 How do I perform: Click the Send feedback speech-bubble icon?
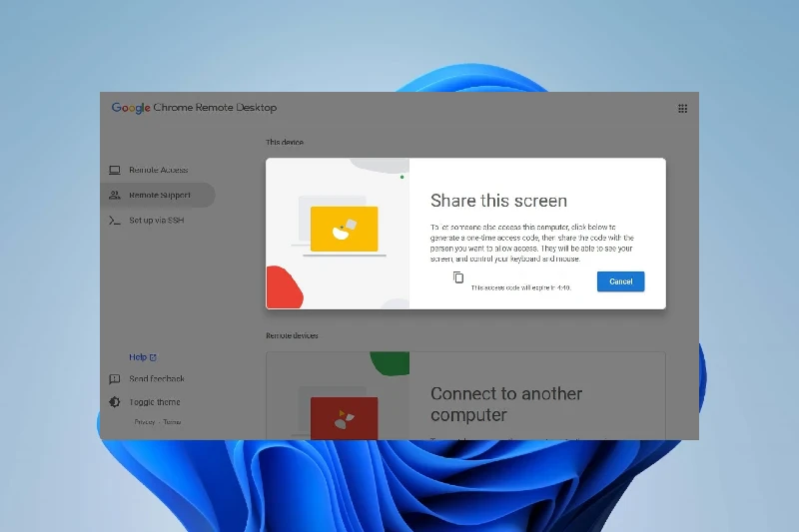pos(115,378)
